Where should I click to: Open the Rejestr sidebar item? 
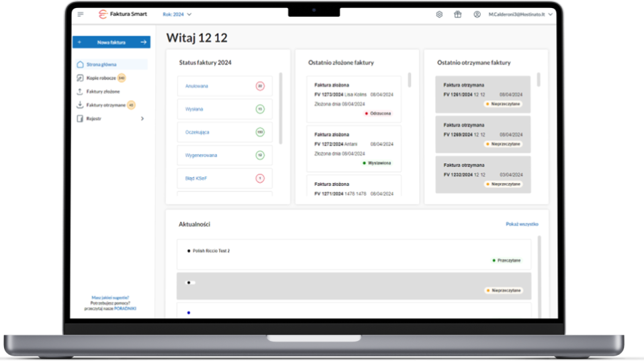coord(94,119)
